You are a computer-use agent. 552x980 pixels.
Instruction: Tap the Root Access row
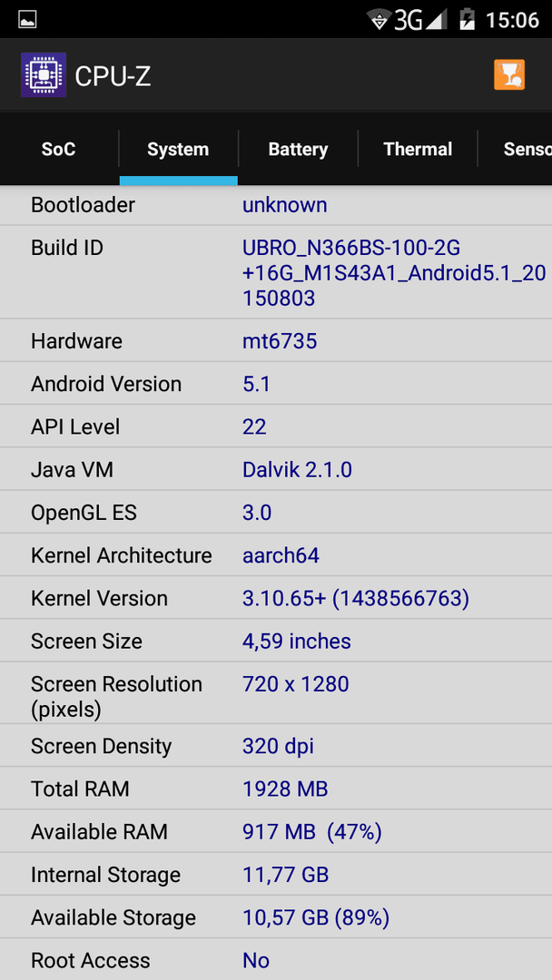pyautogui.click(x=276, y=960)
